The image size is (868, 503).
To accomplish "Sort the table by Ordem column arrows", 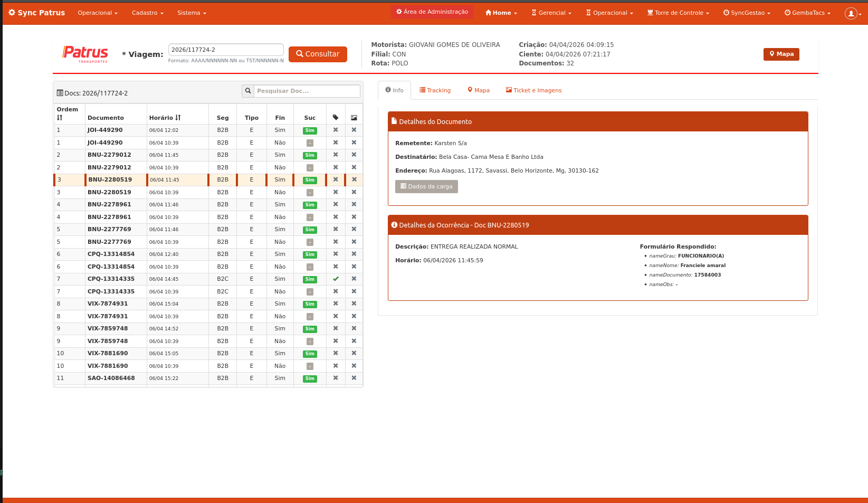I will point(60,118).
